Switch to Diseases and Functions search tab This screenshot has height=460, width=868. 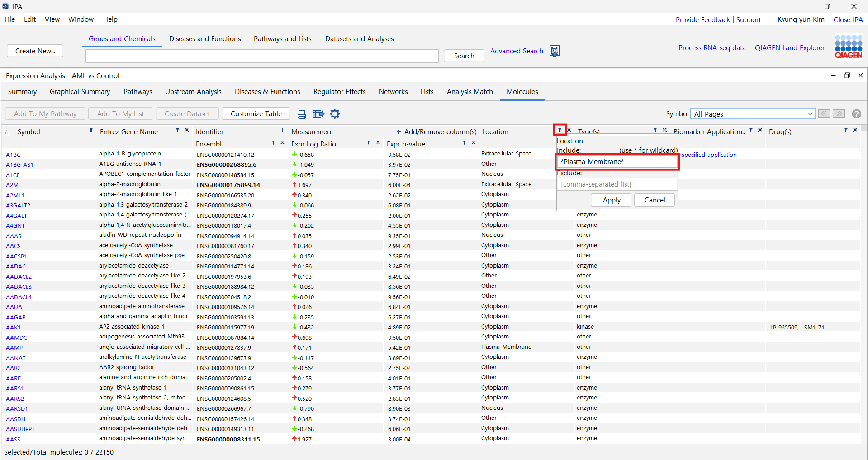coord(205,39)
